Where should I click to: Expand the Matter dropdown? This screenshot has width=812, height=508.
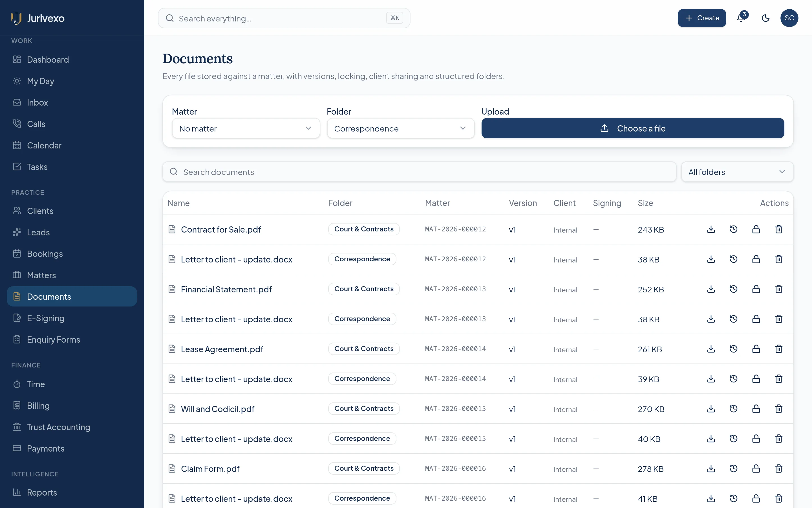tap(246, 128)
